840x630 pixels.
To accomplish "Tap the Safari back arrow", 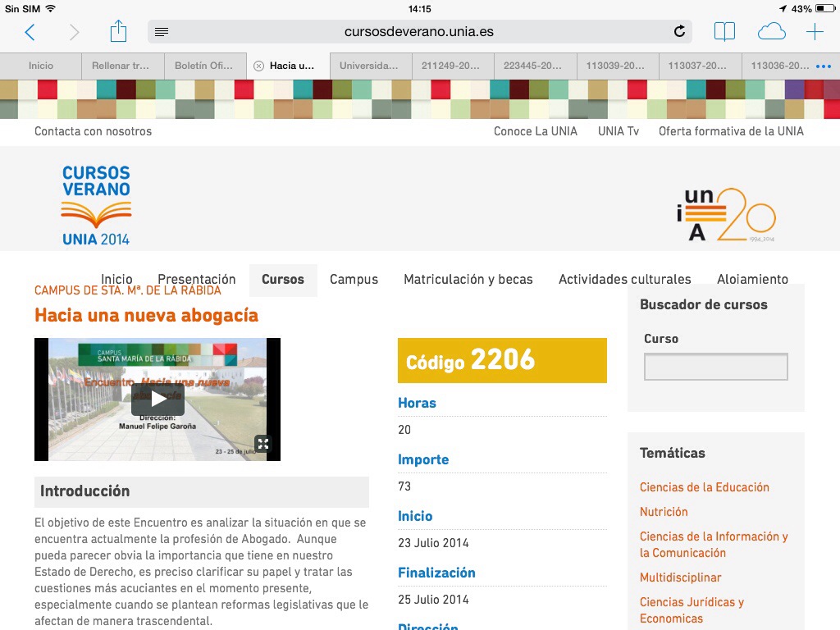I will [30, 32].
